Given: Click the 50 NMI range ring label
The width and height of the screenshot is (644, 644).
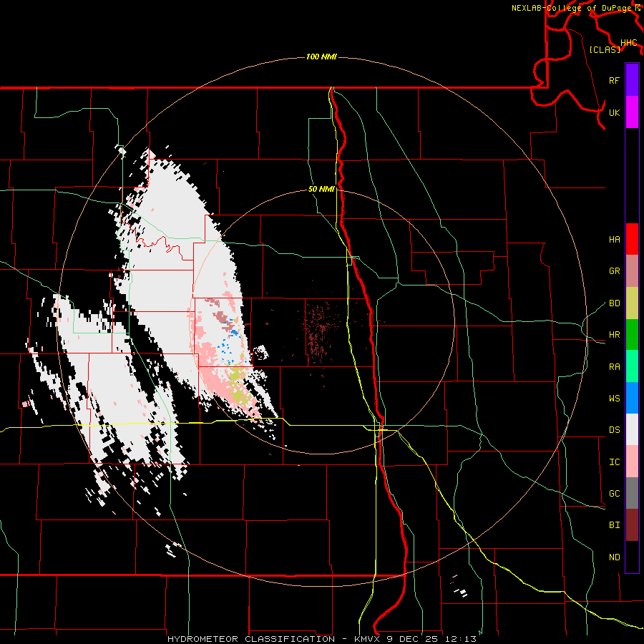Looking at the screenshot, I should coord(321,190).
